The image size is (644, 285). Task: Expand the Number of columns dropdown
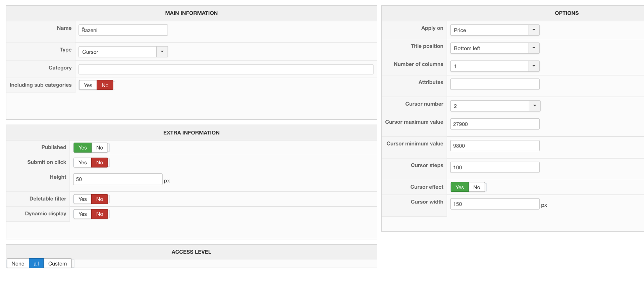tap(495, 66)
